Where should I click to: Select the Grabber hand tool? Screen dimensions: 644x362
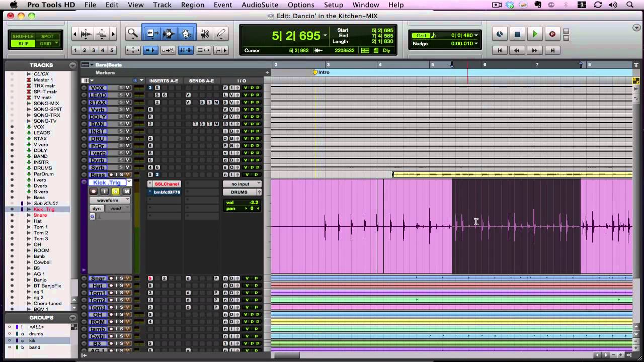pos(186,34)
